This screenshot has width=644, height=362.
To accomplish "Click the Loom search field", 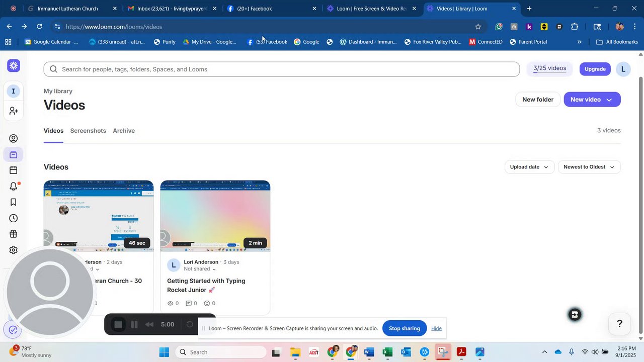I will pyautogui.click(x=282, y=69).
